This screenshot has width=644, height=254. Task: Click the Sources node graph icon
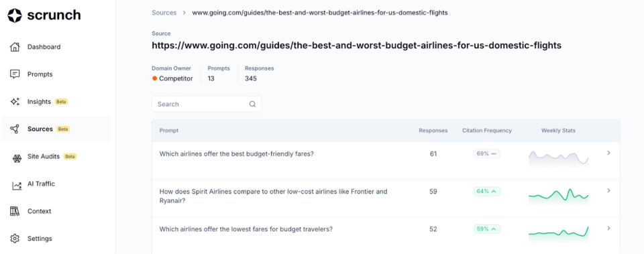click(15, 129)
